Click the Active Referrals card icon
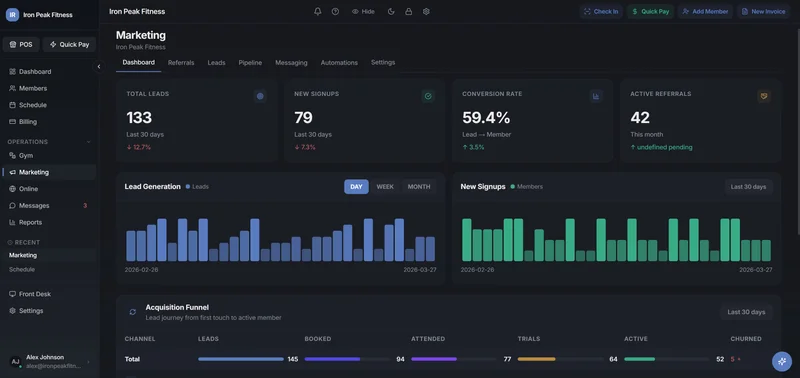The height and width of the screenshot is (378, 800). point(764,96)
